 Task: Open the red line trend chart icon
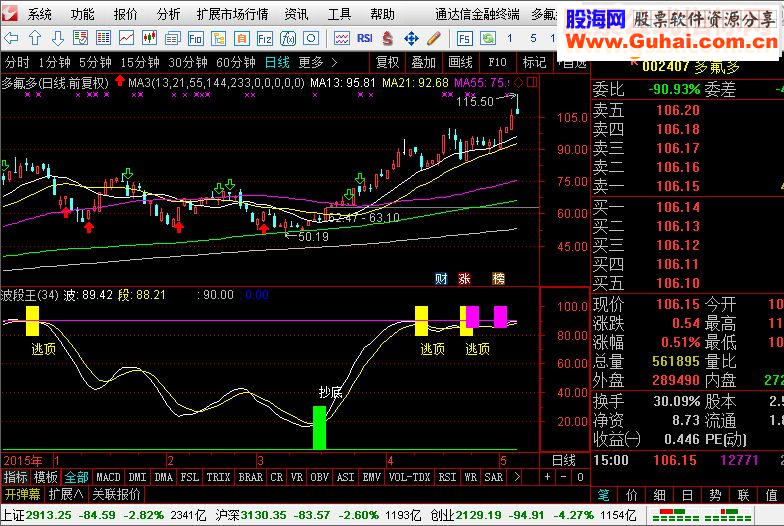point(126,38)
